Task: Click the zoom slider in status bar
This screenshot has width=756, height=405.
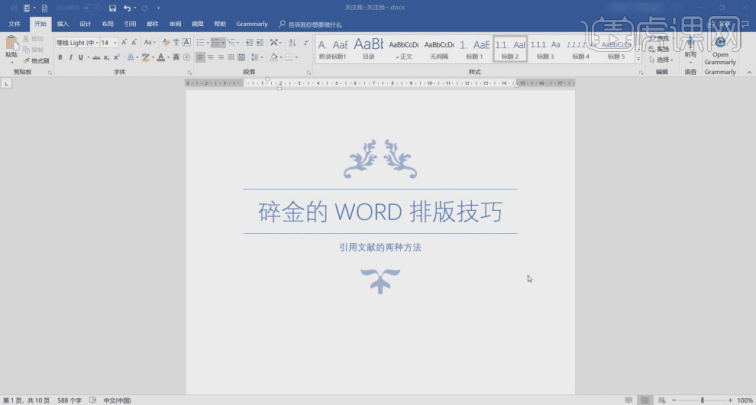Action: pyautogui.click(x=702, y=400)
